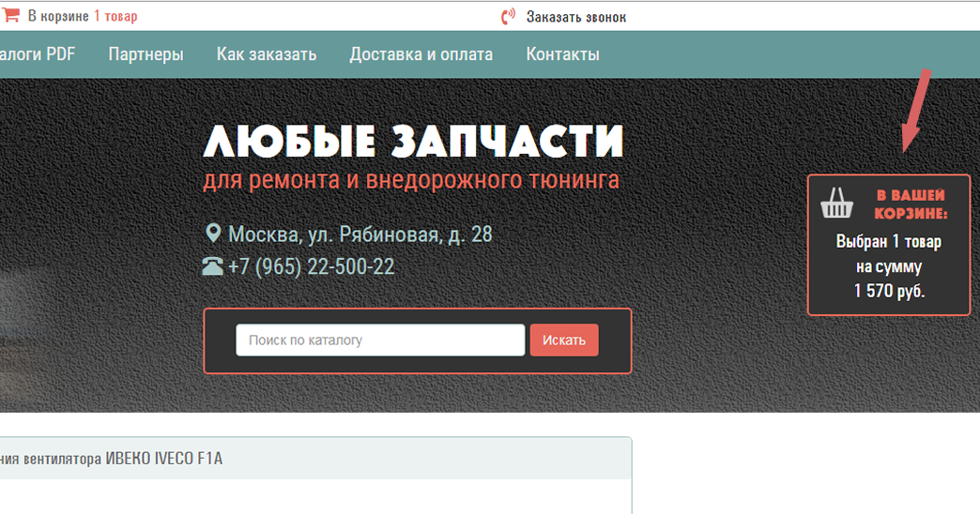The height and width of the screenshot is (514, 980).
Task: Open the 'Контакты' menu item
Action: click(562, 54)
